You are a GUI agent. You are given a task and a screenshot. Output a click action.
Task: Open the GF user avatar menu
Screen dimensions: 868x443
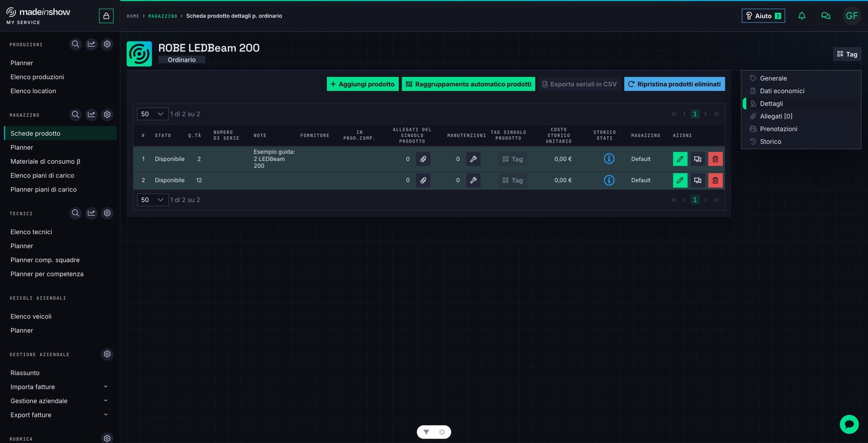(x=852, y=16)
